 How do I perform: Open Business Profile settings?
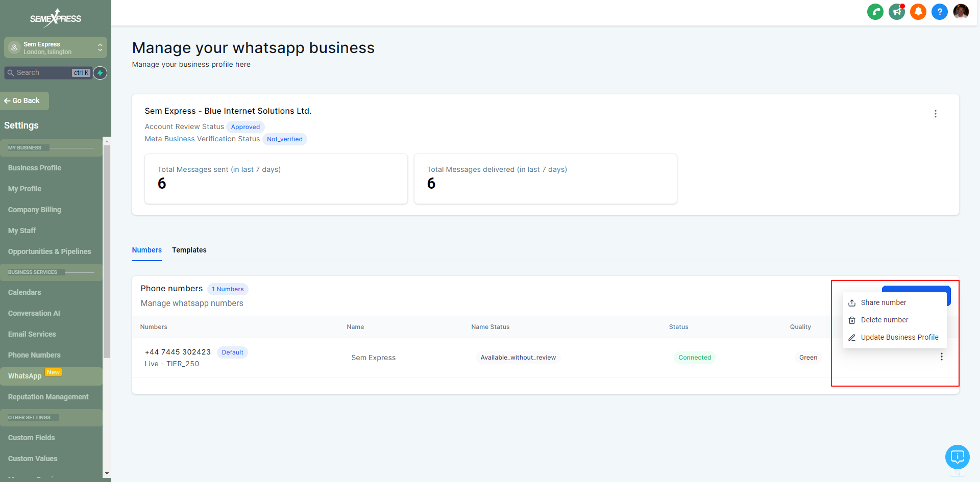pyautogui.click(x=35, y=168)
